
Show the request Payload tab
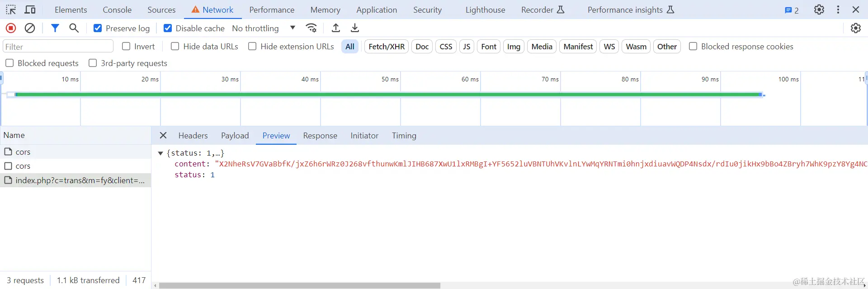click(235, 135)
